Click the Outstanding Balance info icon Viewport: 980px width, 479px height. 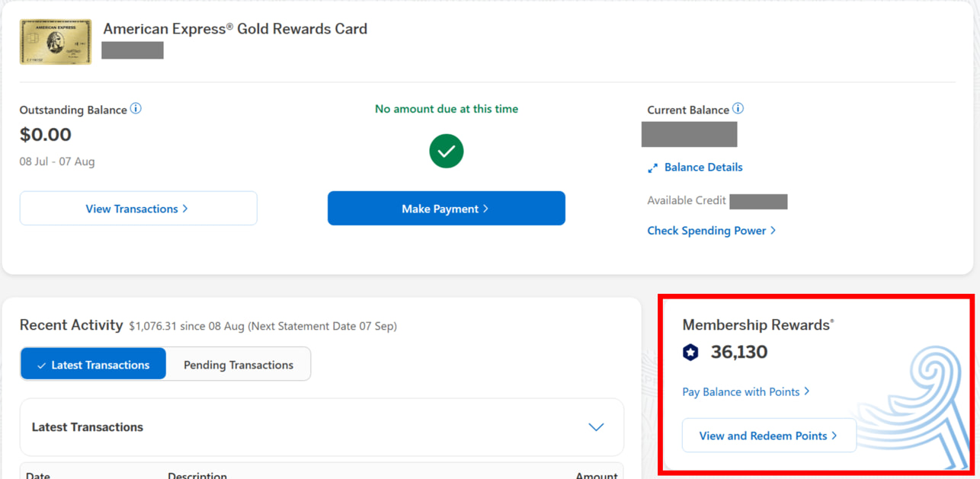136,109
